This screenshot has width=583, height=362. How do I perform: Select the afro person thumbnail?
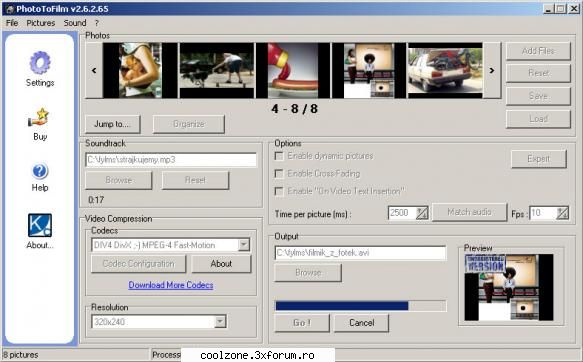pos(369,70)
